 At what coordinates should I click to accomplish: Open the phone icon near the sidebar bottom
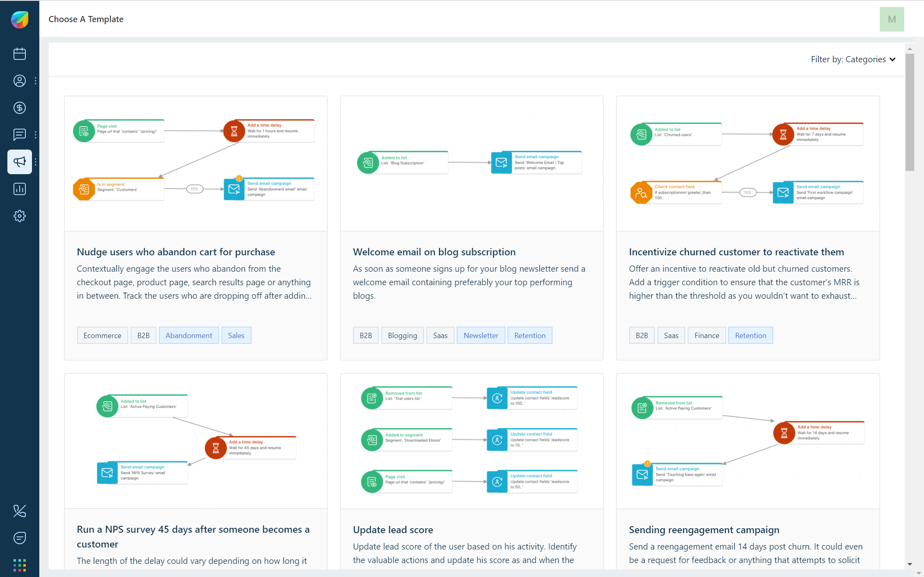click(19, 511)
